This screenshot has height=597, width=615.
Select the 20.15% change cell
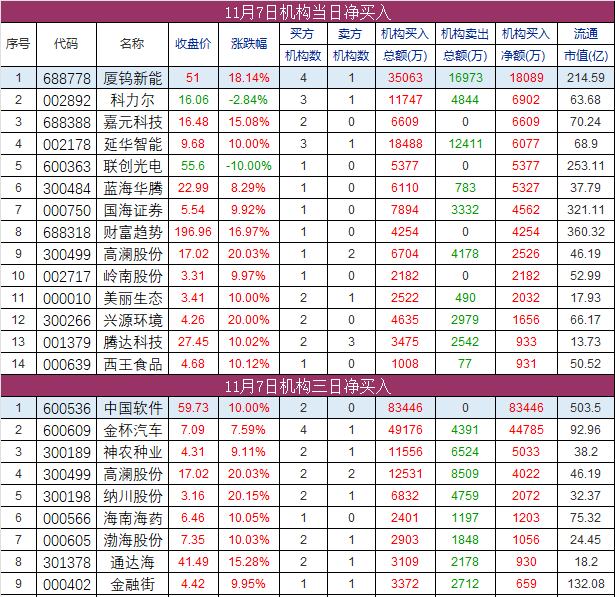coord(249,495)
